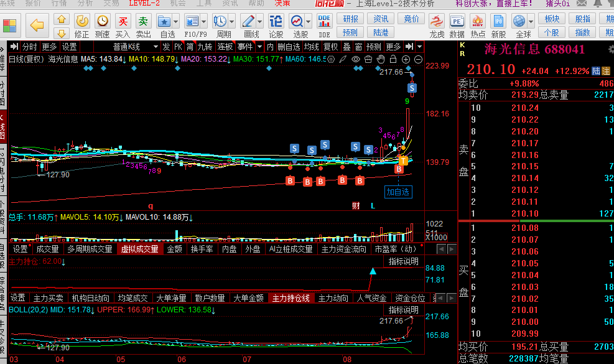
Task: Click the 板块 sector button
Action: point(552,19)
